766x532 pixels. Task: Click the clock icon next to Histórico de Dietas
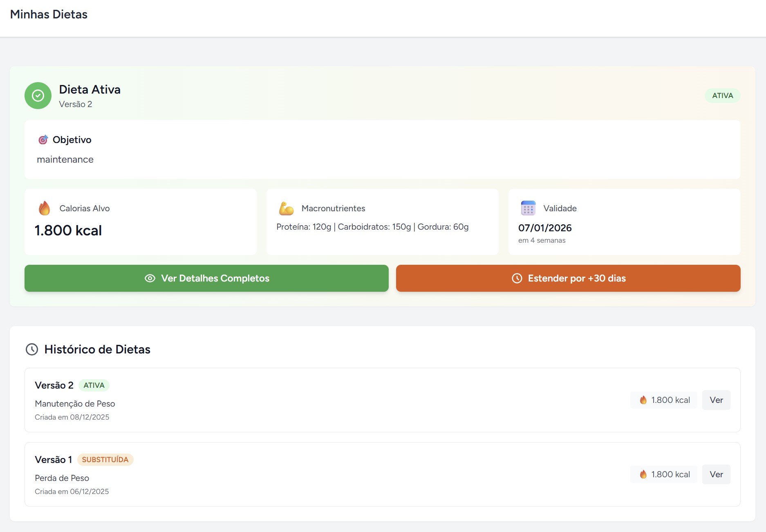point(32,349)
